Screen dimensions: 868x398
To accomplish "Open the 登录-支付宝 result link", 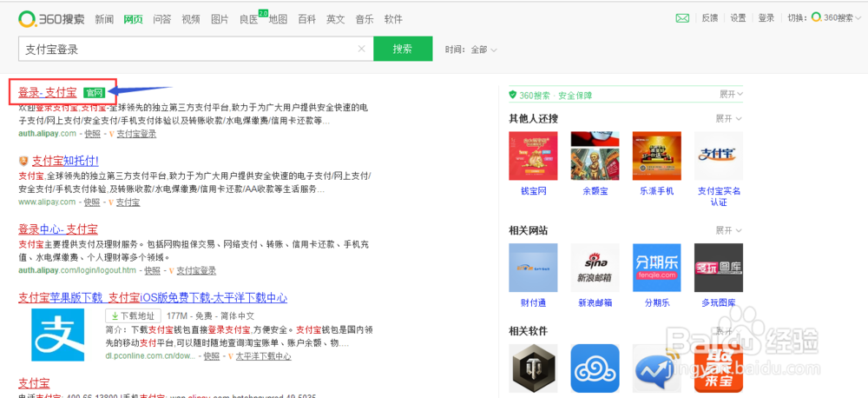I will 48,93.
